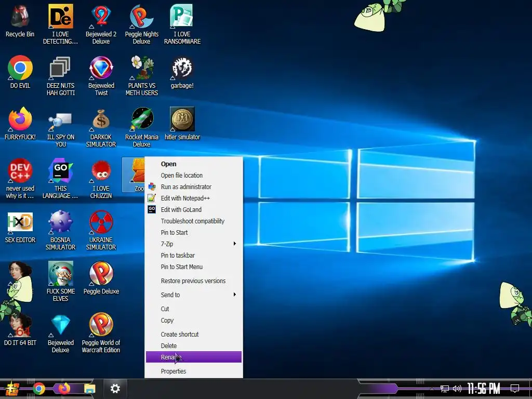Viewport: 532px width, 399px height.
Task: Choose Troubleshoot compatibility
Action: pos(194,221)
